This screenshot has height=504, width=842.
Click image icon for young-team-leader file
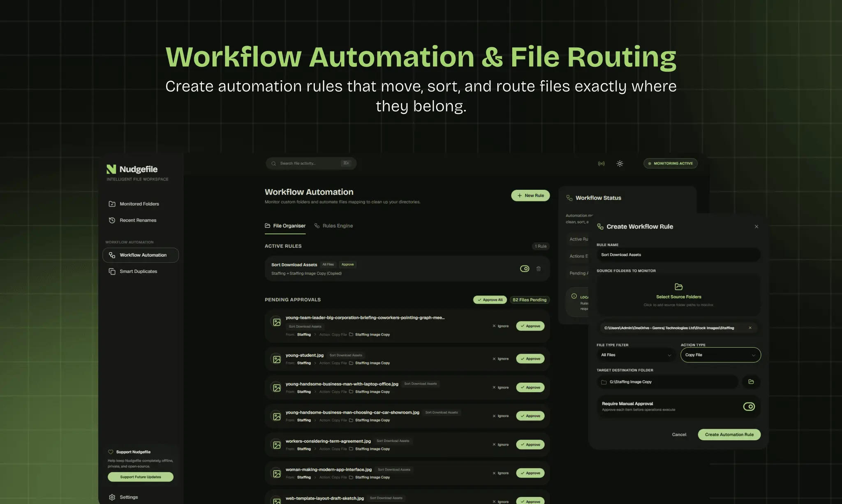click(277, 322)
